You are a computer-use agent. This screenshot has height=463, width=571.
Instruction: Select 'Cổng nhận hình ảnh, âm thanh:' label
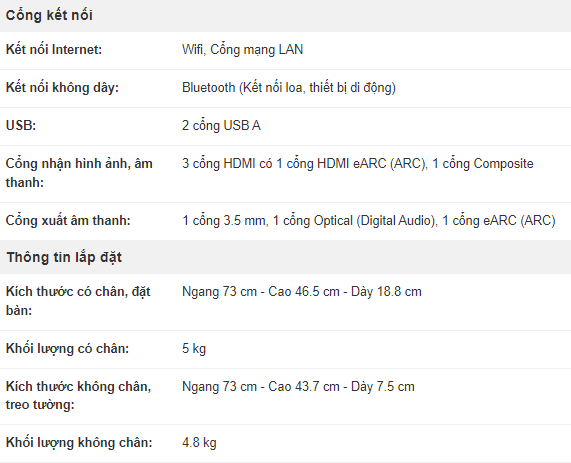pyautogui.click(x=79, y=173)
